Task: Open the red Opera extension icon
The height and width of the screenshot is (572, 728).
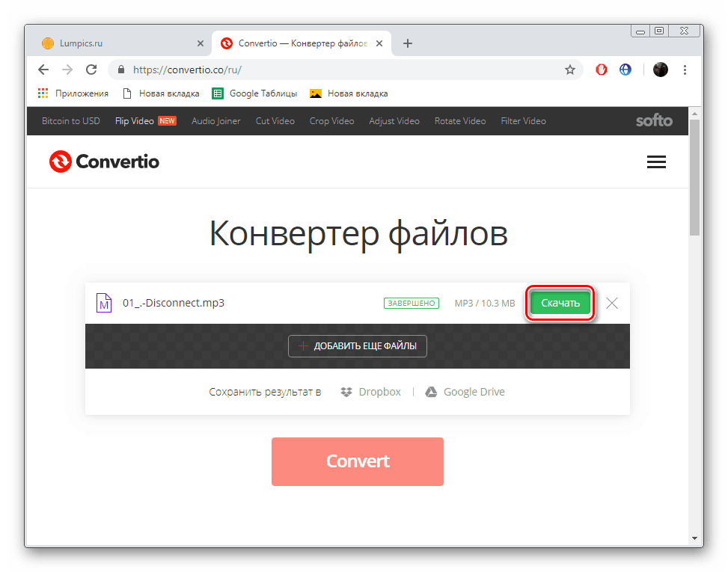Action: coord(602,70)
